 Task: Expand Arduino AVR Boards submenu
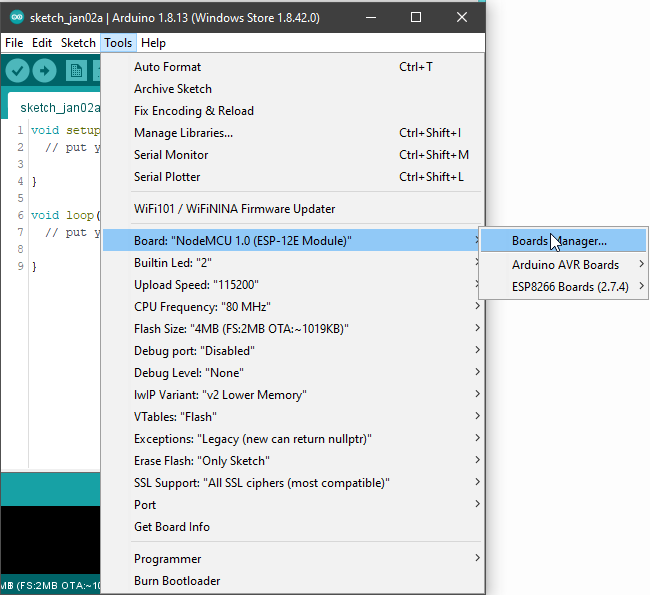[563, 265]
